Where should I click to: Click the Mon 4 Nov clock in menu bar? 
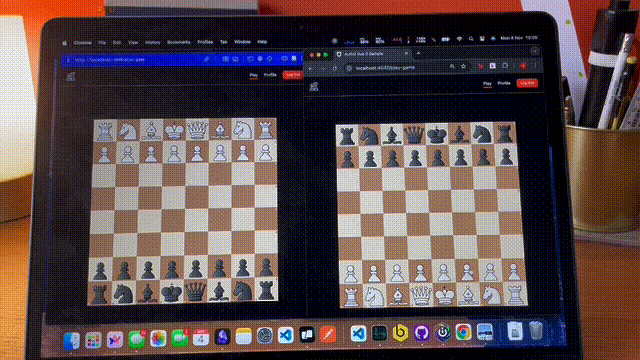[519, 38]
